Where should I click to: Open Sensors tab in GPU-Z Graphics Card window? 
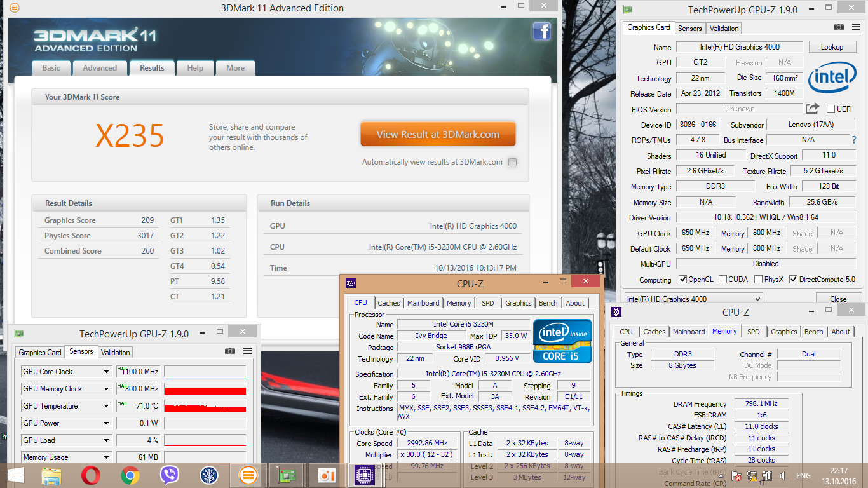click(690, 28)
